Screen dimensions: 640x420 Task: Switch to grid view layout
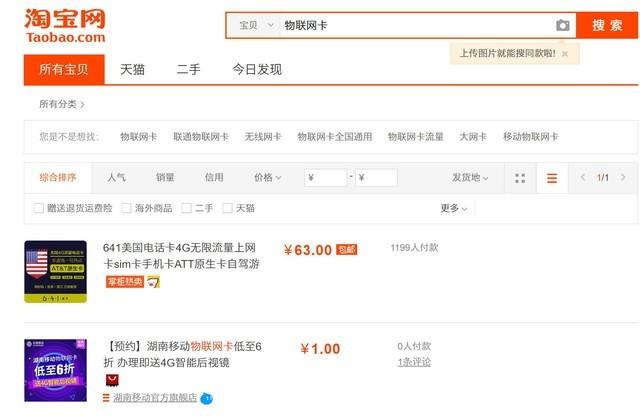click(x=520, y=178)
